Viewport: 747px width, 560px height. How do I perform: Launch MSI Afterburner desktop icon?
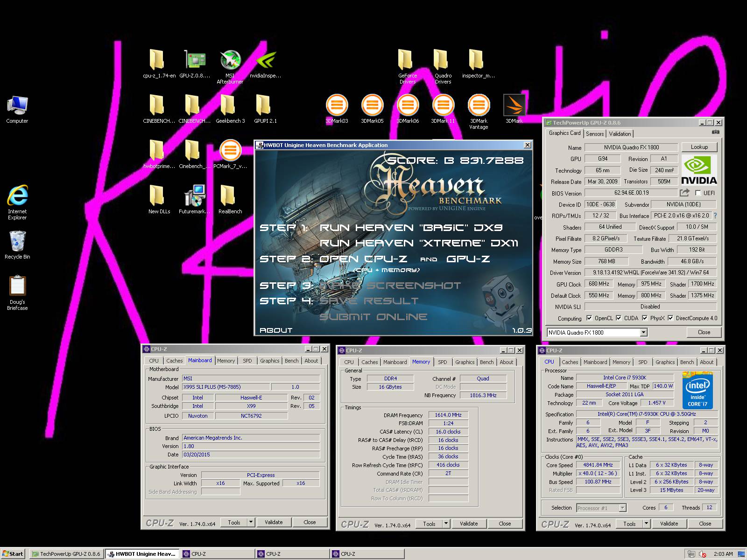point(230,60)
